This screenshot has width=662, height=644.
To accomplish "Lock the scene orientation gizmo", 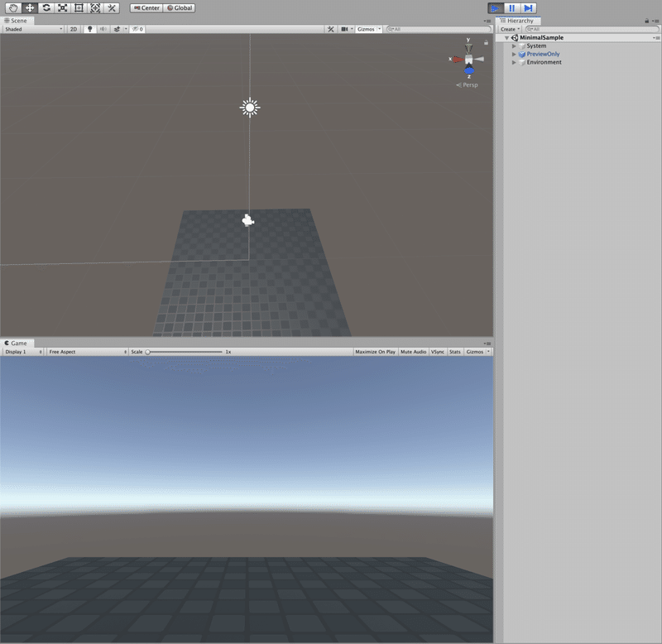I will pos(486,43).
